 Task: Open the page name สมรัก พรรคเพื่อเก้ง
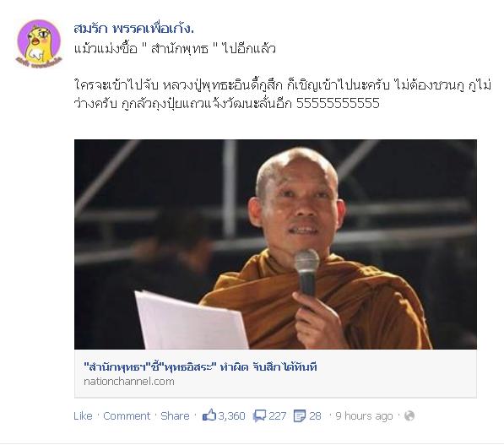click(133, 29)
